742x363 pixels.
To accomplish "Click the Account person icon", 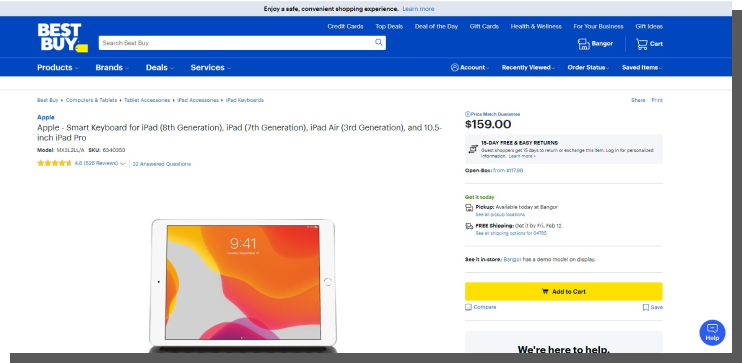I will click(455, 67).
